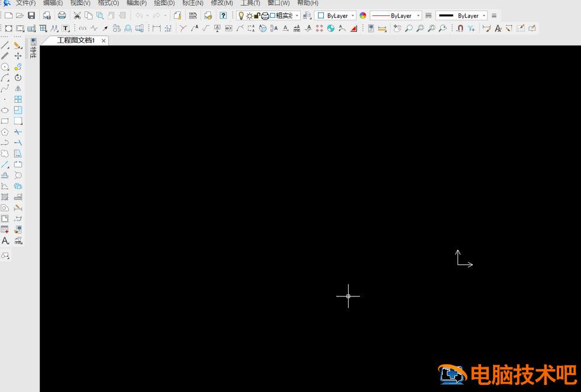Toggle the layer lock padlock icon
Image resolution: width=581 pixels, height=392 pixels.
(x=257, y=15)
